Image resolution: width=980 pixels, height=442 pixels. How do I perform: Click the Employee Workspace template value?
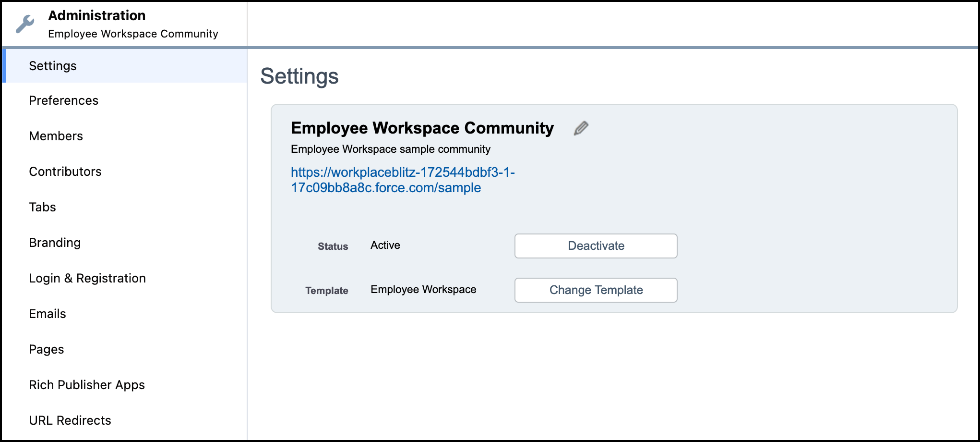point(423,290)
